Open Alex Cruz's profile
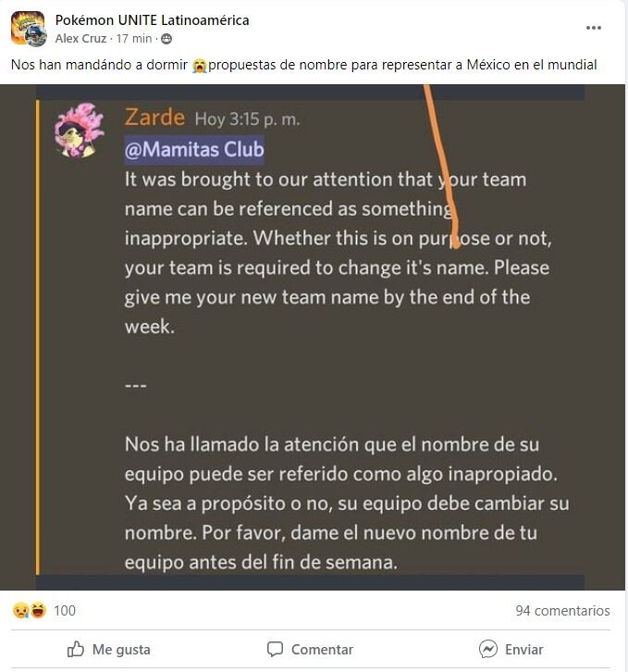 pyautogui.click(x=80, y=39)
